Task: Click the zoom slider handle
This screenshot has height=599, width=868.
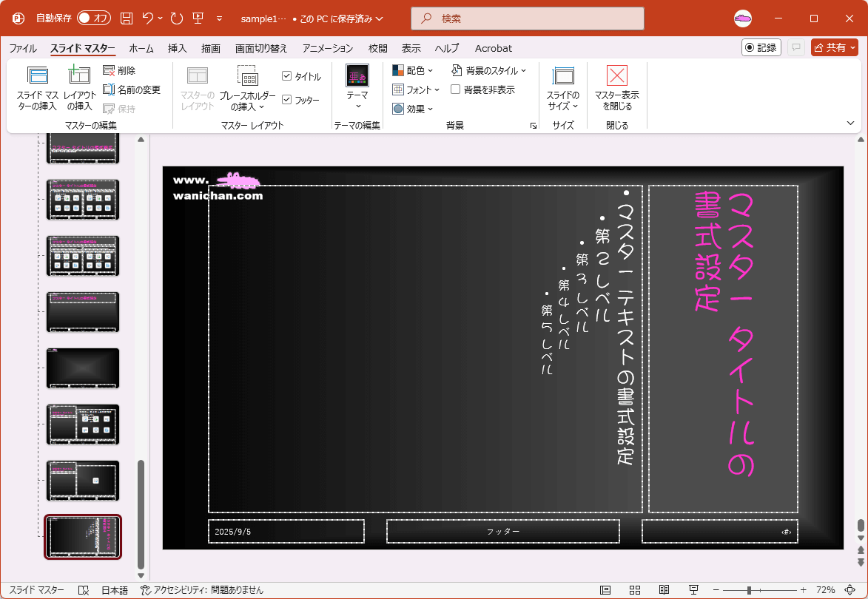Action: [x=749, y=590]
